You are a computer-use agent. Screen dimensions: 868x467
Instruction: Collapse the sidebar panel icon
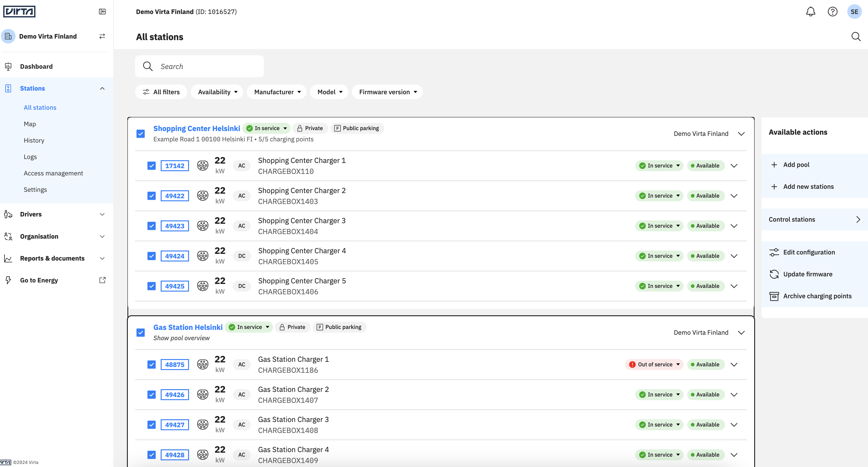102,12
